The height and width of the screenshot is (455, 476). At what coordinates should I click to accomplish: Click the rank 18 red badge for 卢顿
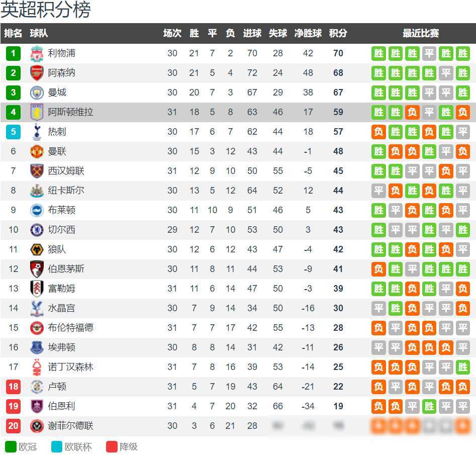tap(13, 387)
